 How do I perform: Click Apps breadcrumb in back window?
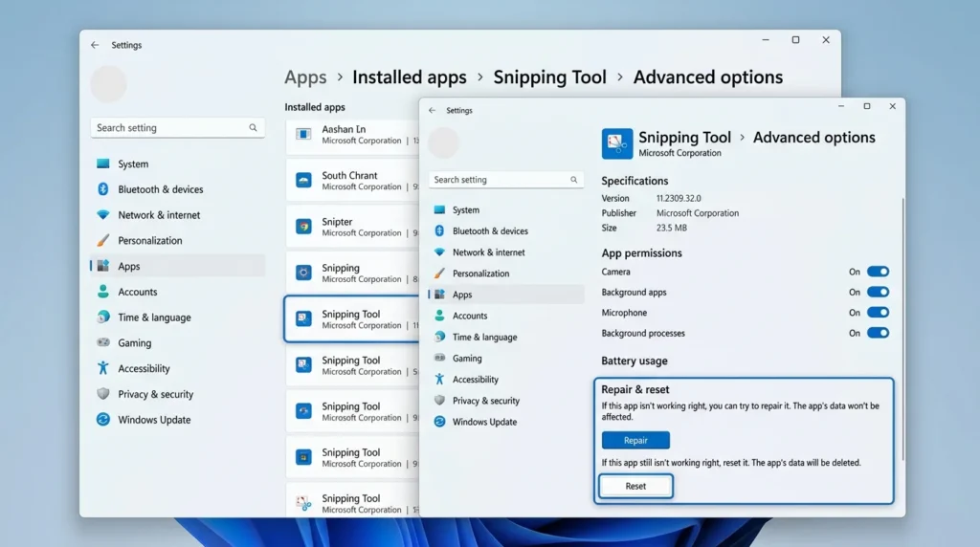point(305,77)
